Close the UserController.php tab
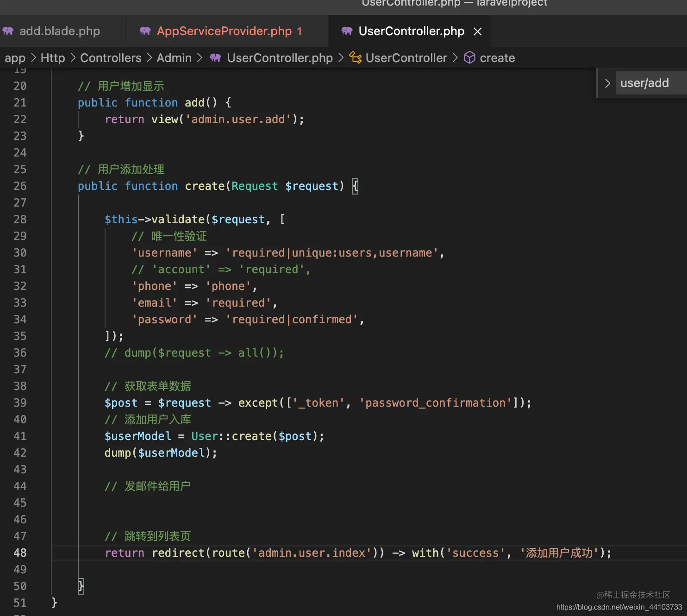 478,31
